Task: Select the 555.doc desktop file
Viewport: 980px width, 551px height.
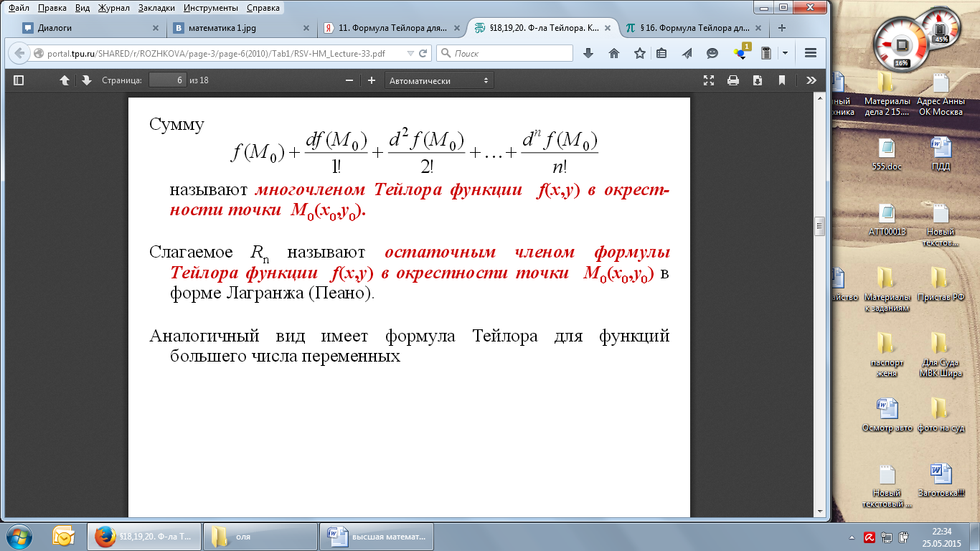Action: click(x=887, y=154)
